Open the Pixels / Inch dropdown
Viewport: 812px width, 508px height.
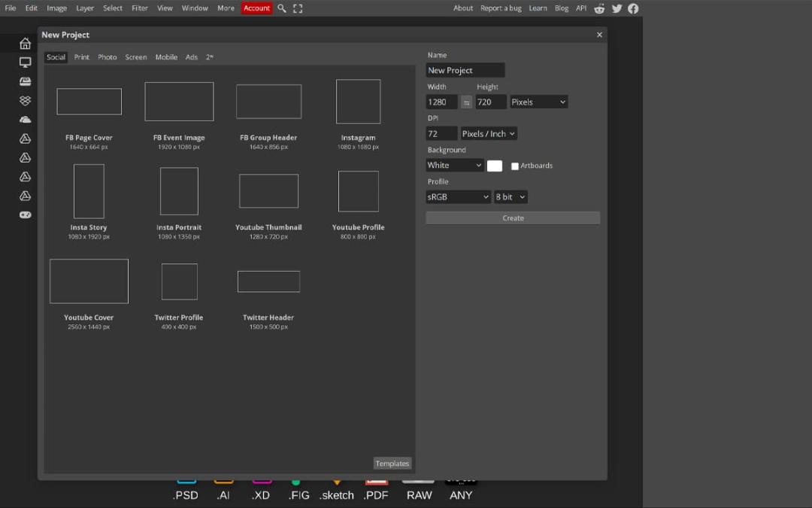click(x=489, y=134)
